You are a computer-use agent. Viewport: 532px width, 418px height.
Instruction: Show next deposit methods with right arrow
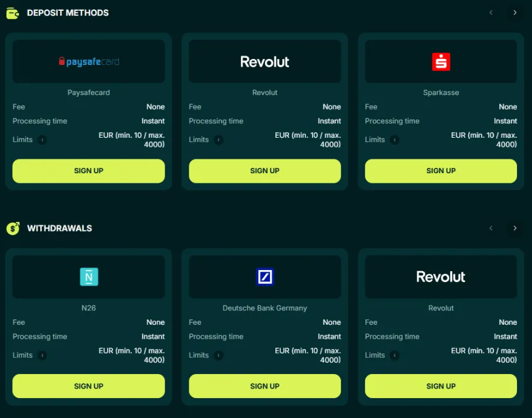[515, 13]
